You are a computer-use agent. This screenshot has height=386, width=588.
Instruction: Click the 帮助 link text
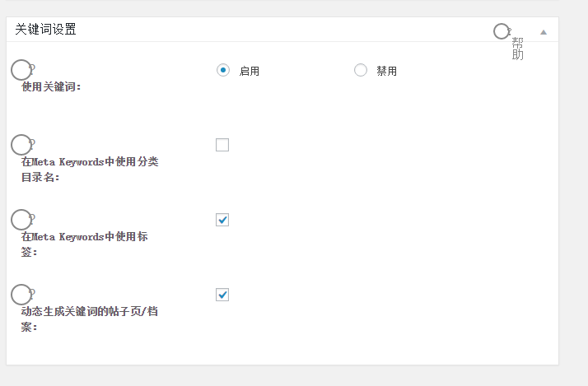pos(517,49)
